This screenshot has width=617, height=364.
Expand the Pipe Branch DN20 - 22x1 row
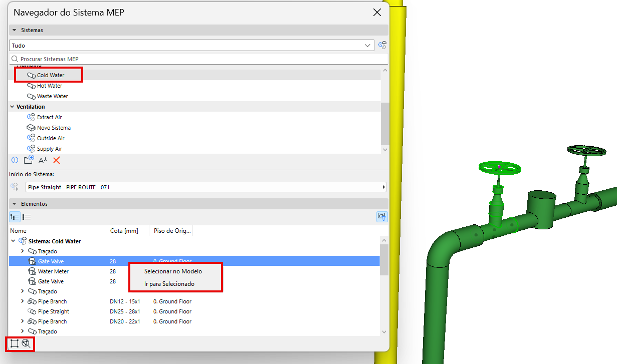pyautogui.click(x=22, y=321)
